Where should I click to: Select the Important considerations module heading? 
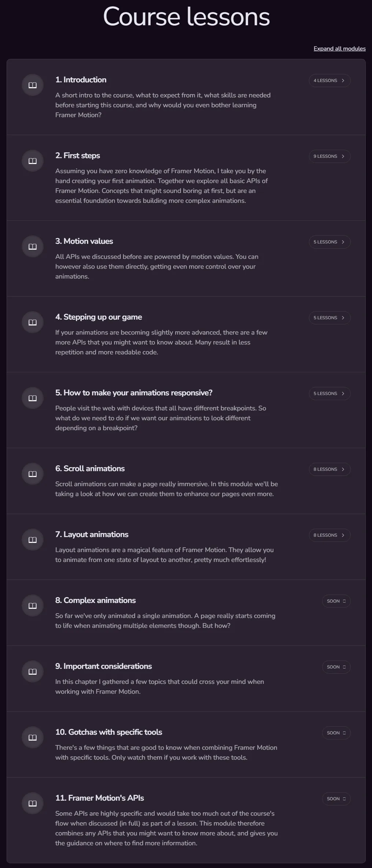coord(103,666)
